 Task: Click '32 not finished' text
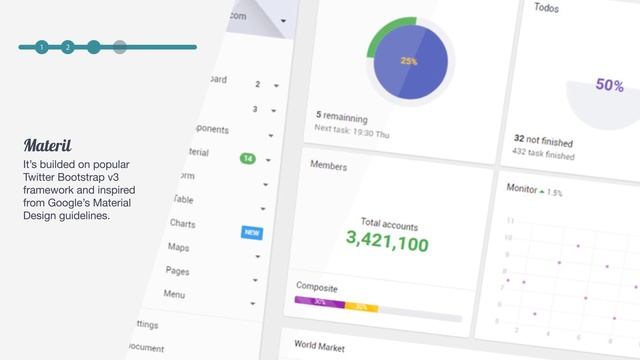pyautogui.click(x=543, y=140)
